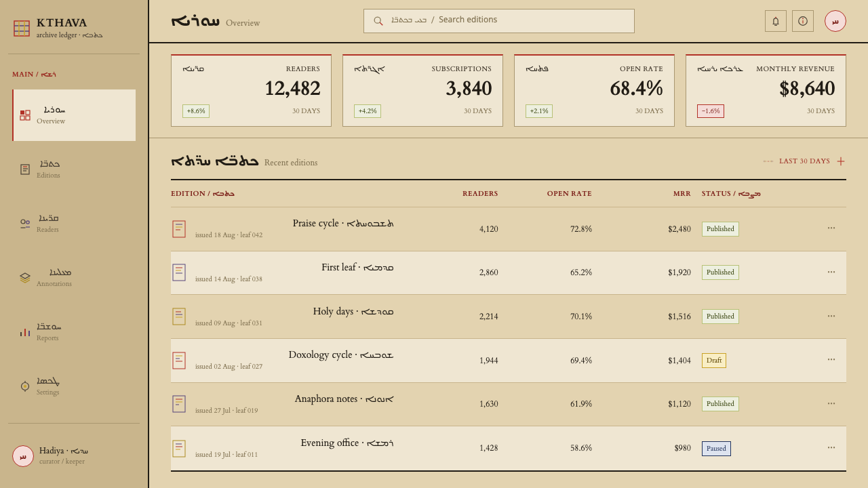Click the KTHAVA ledger logo icon
This screenshot has width=868, height=488.
coord(22,28)
